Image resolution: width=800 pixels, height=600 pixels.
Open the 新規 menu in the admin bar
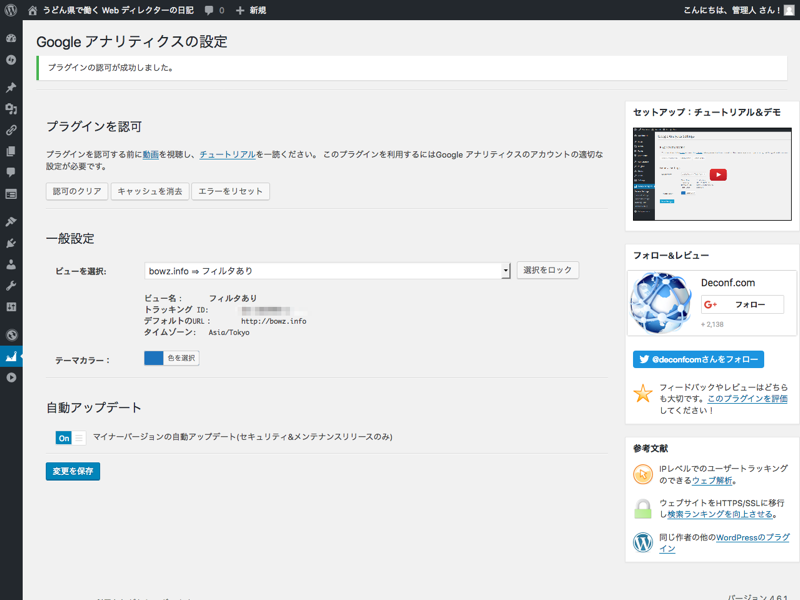(251, 10)
